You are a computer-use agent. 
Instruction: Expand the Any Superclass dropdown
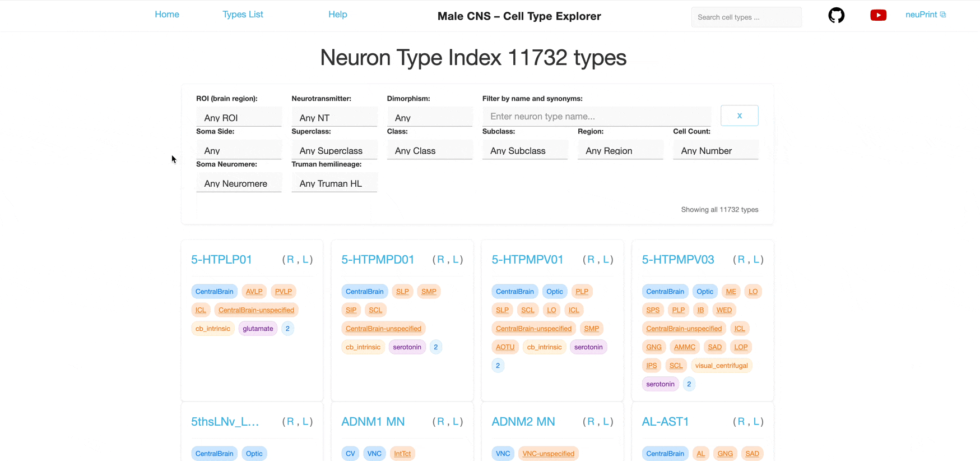point(334,150)
